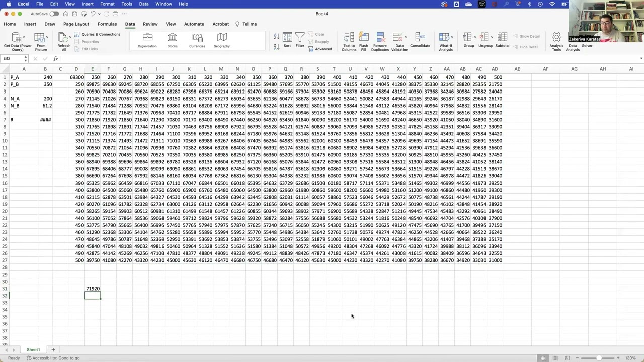Expand Data Validation dropdown arrow
The width and height of the screenshot is (644, 362).
point(406,38)
